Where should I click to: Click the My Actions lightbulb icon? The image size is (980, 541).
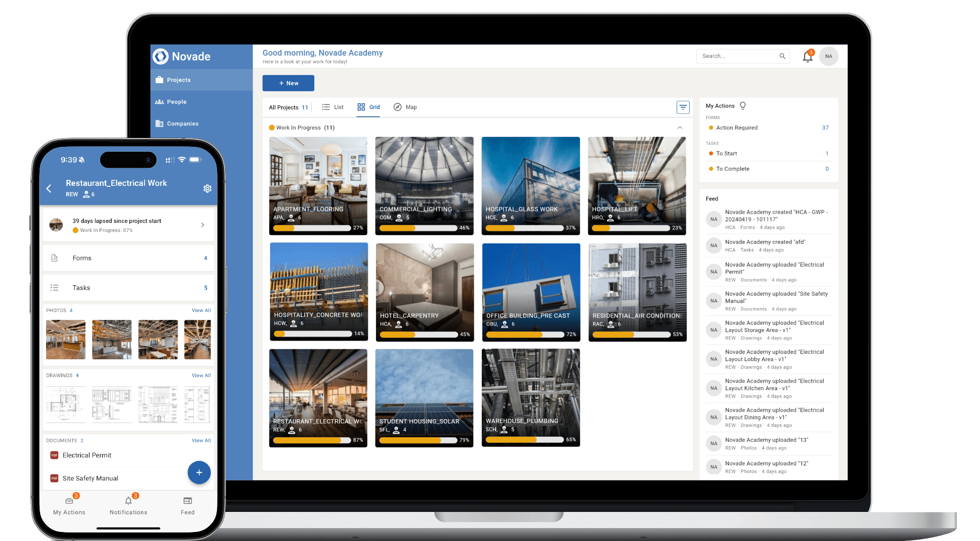pos(743,106)
